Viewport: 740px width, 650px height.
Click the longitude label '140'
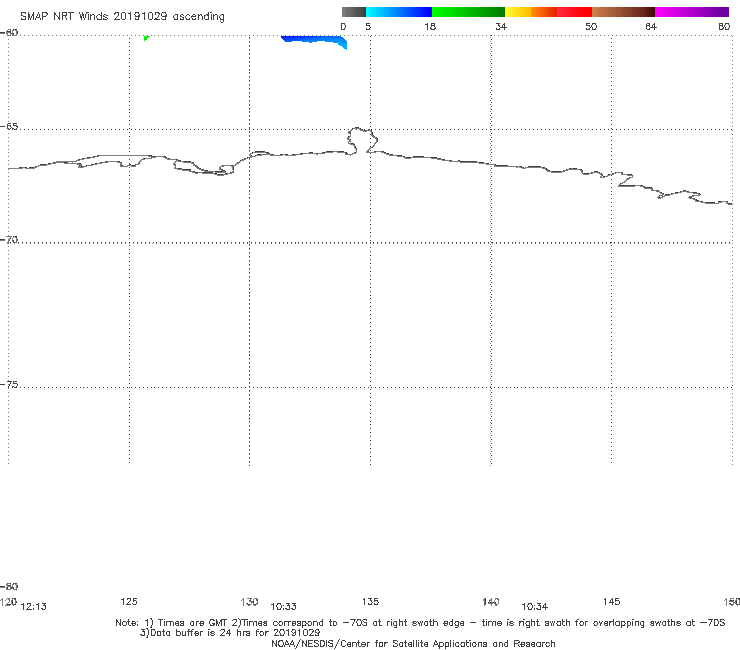point(491,601)
